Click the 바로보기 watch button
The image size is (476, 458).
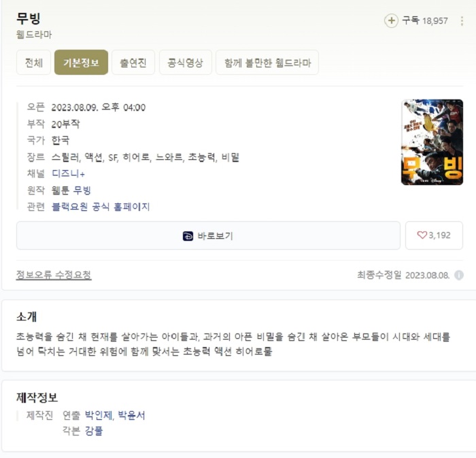[x=208, y=235]
